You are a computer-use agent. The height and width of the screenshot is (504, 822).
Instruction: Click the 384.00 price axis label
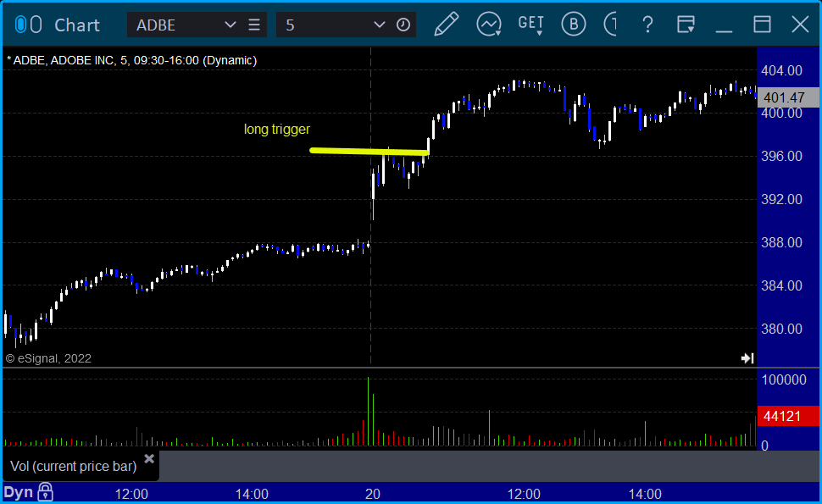(781, 285)
